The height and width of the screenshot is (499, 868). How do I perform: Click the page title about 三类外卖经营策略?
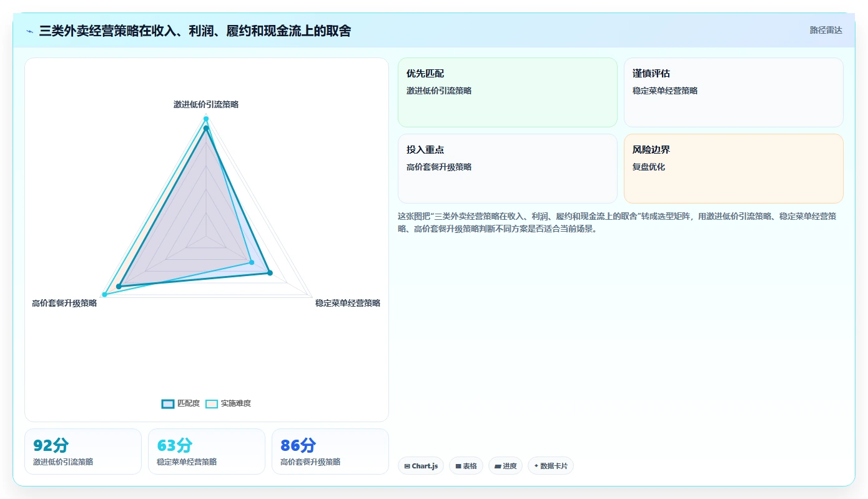coord(195,31)
